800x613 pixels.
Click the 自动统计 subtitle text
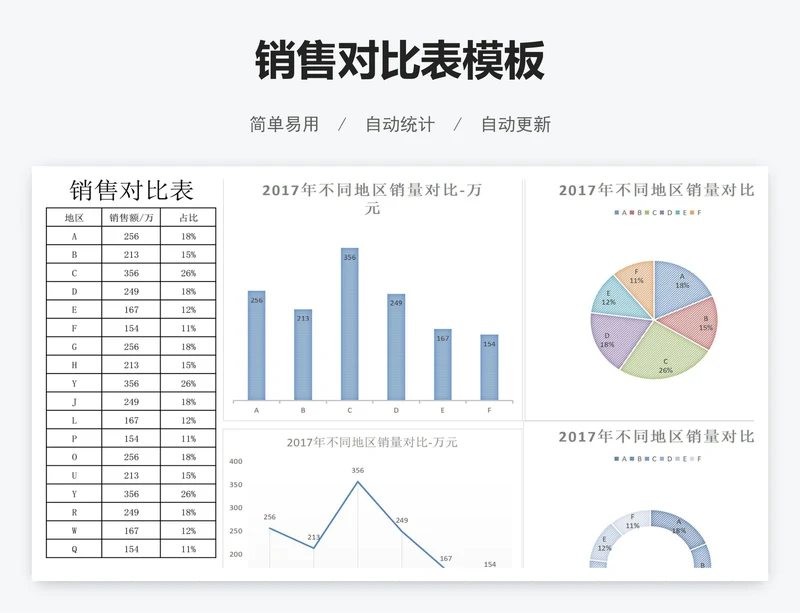click(x=400, y=124)
